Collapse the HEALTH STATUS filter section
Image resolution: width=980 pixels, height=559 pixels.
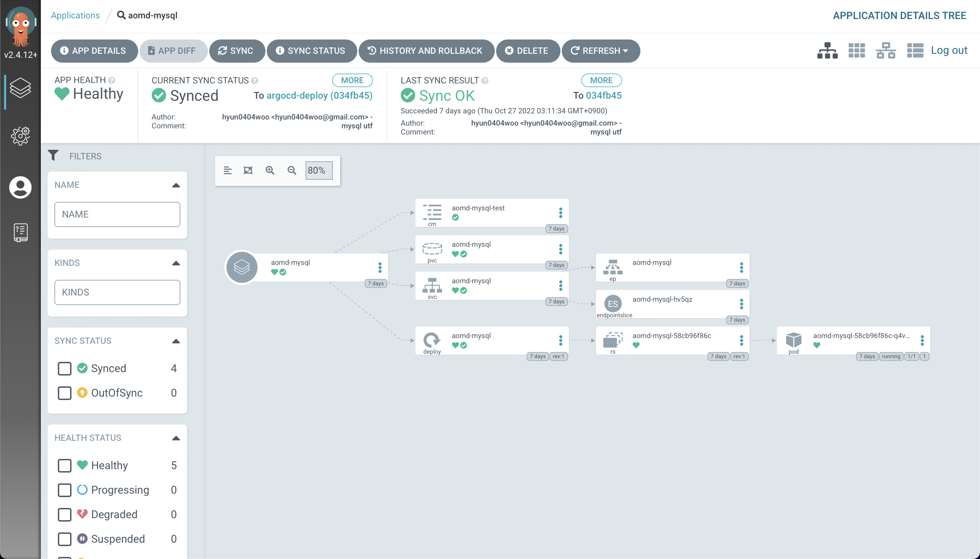[x=176, y=438]
